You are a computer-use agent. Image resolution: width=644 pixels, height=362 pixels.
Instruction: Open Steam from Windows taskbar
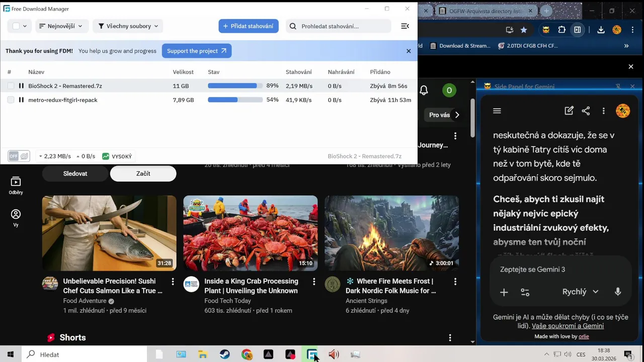tap(225, 354)
